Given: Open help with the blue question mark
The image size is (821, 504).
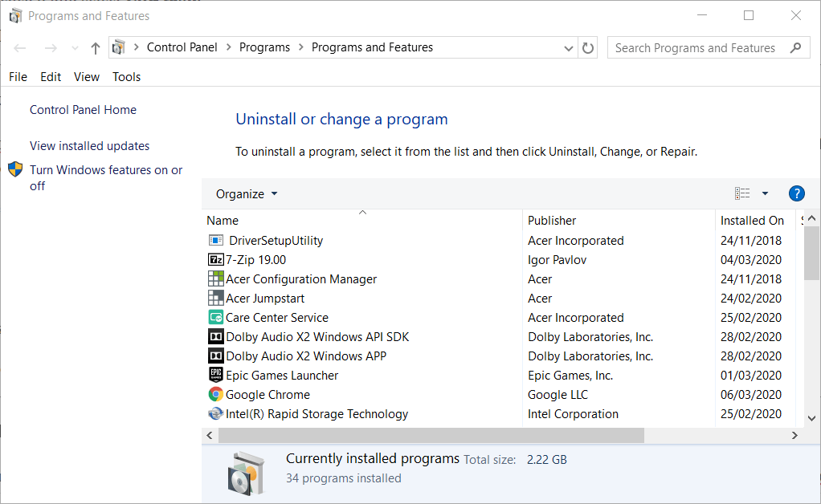Looking at the screenshot, I should [x=796, y=193].
